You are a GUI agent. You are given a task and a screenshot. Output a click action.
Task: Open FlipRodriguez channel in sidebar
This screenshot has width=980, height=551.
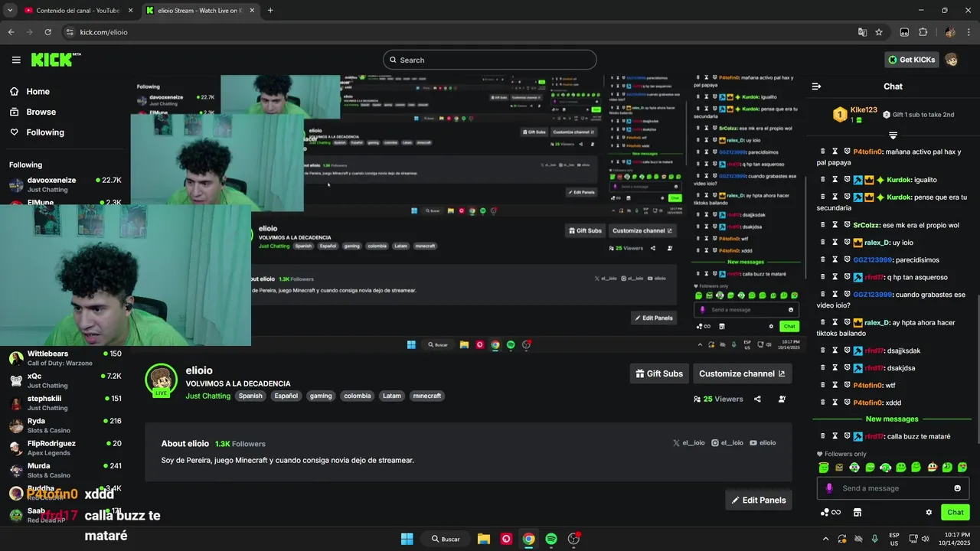point(65,448)
